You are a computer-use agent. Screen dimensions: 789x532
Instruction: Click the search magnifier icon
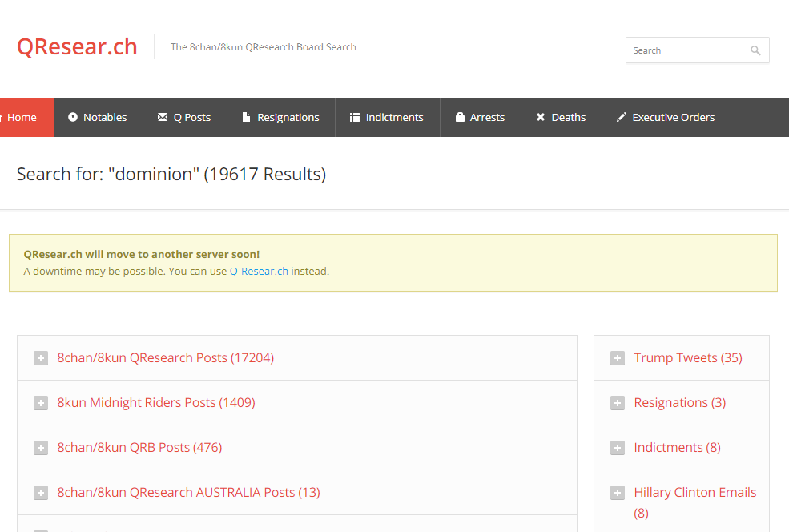point(755,50)
